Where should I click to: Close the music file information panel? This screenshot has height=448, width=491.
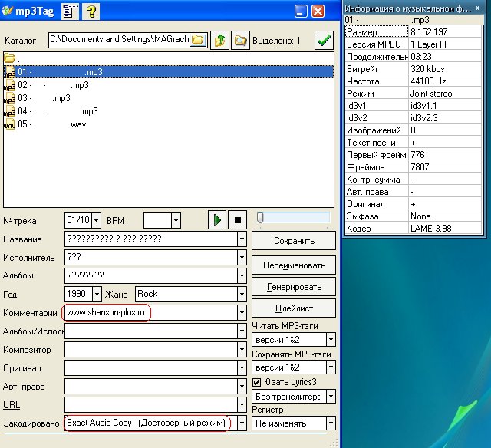tap(479, 8)
